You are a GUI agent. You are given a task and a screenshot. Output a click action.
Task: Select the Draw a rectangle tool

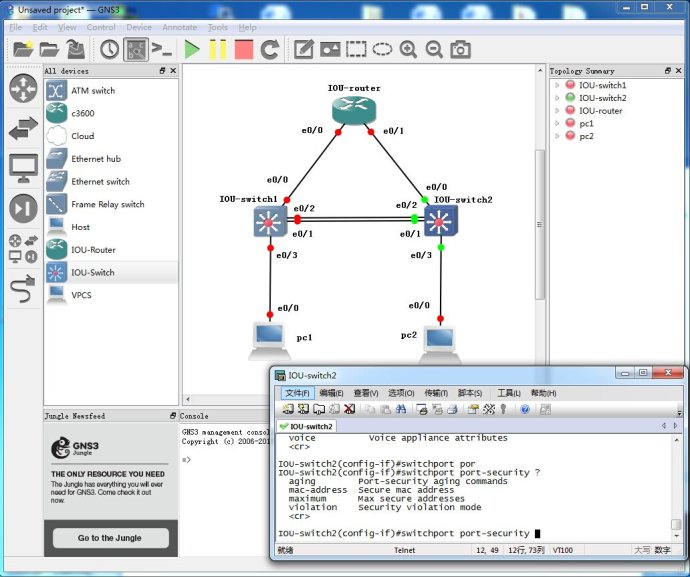(x=356, y=49)
